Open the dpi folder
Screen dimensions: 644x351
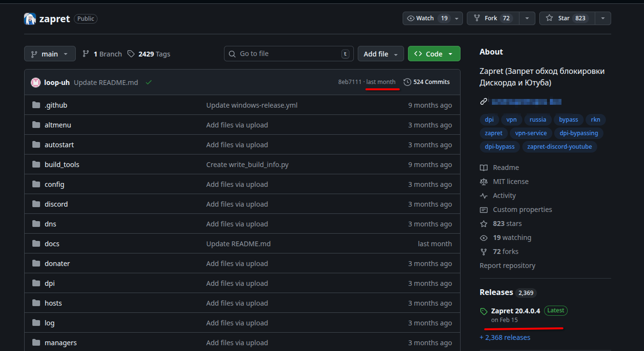tap(50, 283)
